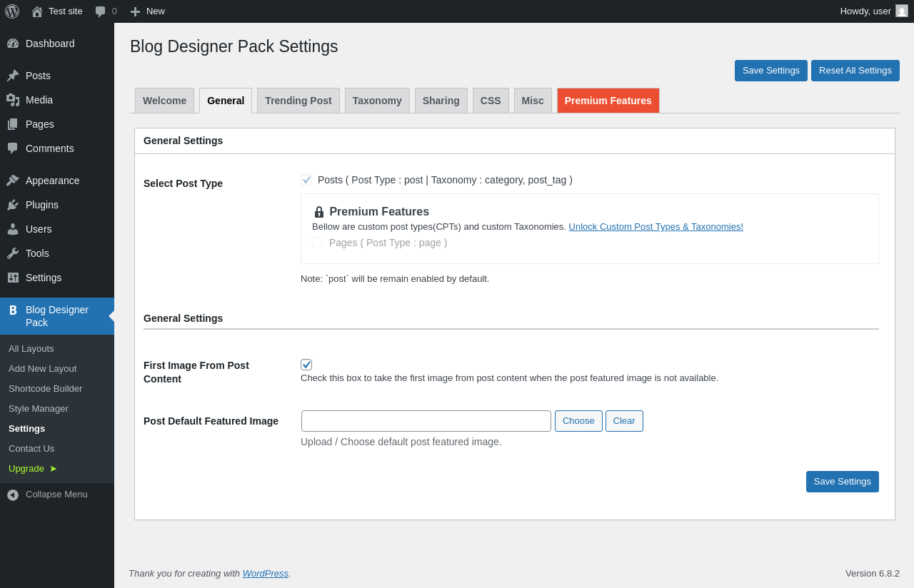The image size is (914, 588).
Task: Click the Pages icon in sidebar
Action: click(13, 124)
